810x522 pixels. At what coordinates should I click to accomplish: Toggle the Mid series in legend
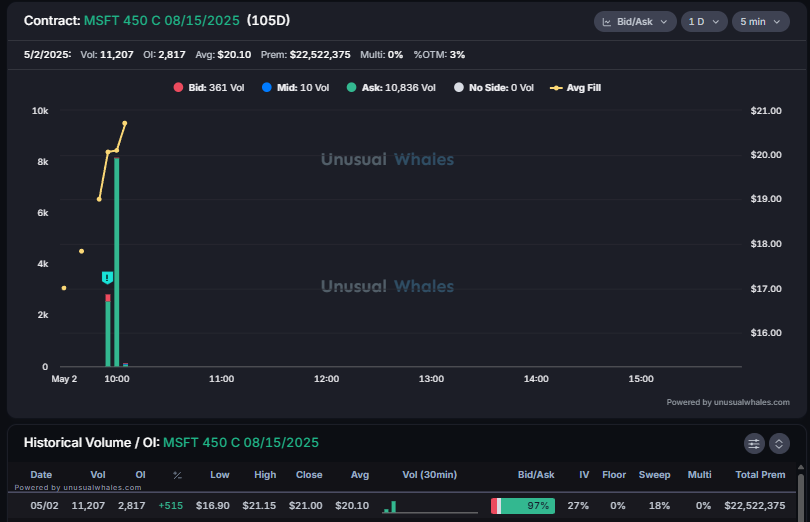295,88
